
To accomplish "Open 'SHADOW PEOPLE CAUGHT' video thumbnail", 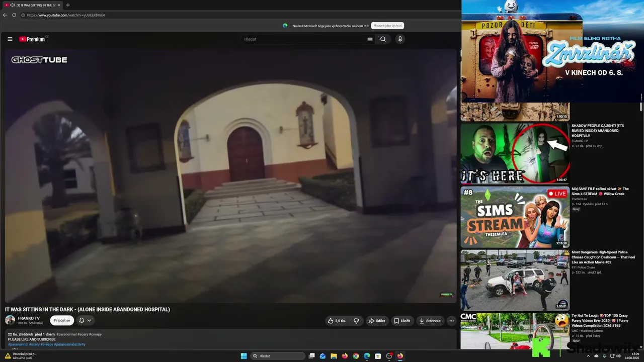I will 515,153.
